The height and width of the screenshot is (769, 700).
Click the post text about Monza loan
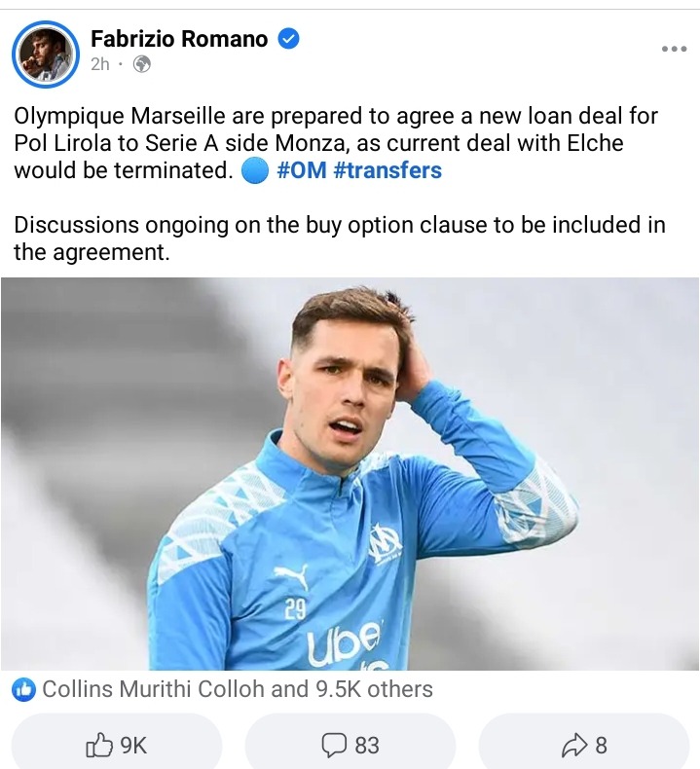coord(336,143)
